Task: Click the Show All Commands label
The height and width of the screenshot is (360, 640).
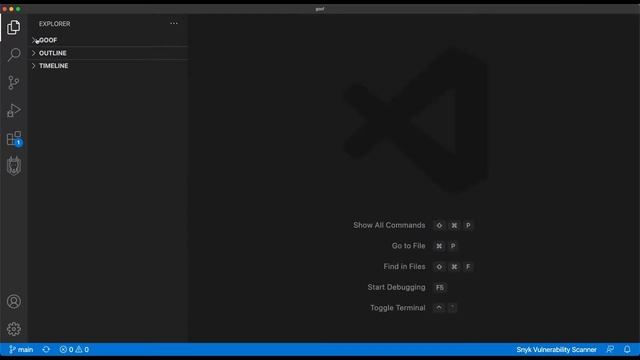Action: pos(389,225)
